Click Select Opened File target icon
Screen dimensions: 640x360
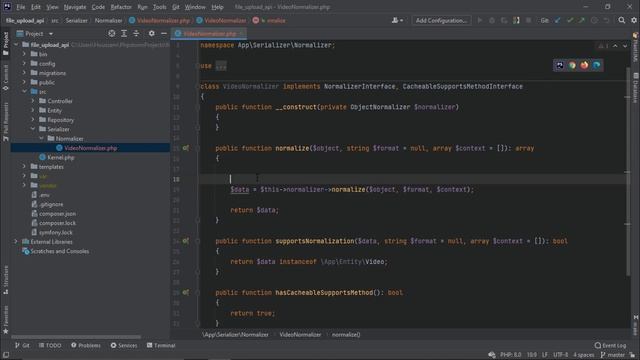[x=111, y=33]
